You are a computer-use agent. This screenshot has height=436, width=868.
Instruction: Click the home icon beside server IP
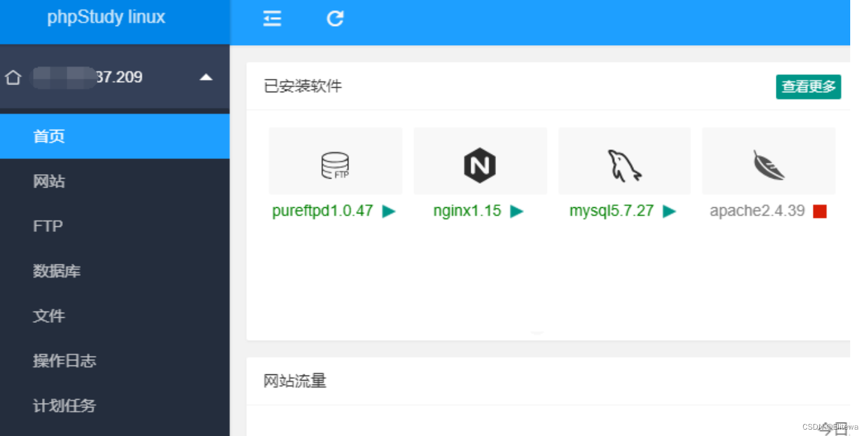tap(13, 78)
